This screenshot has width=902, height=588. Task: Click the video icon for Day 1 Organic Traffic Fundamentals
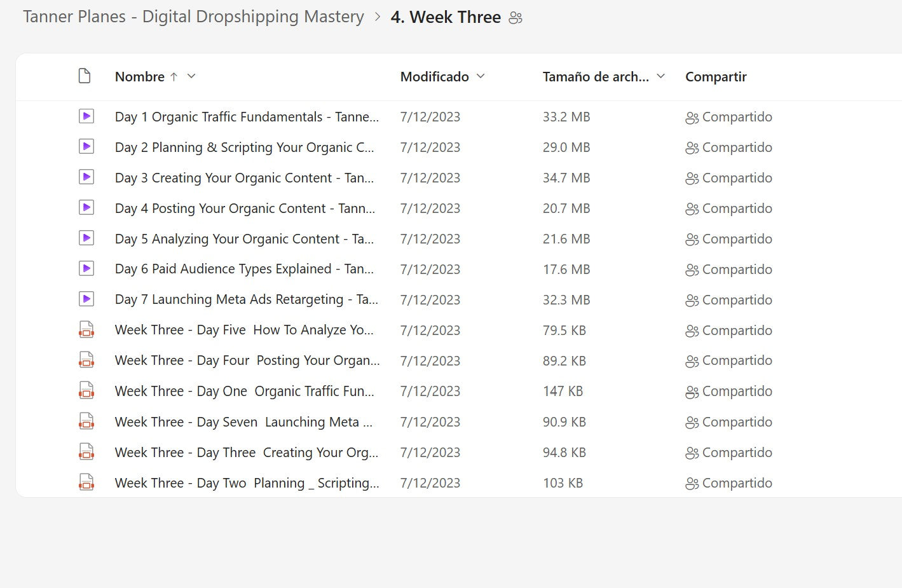click(86, 116)
